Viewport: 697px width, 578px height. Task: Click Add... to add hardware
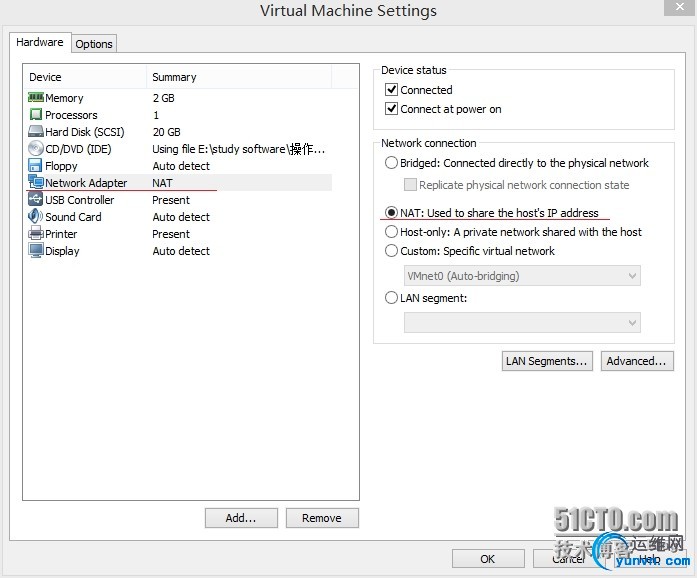click(x=241, y=518)
